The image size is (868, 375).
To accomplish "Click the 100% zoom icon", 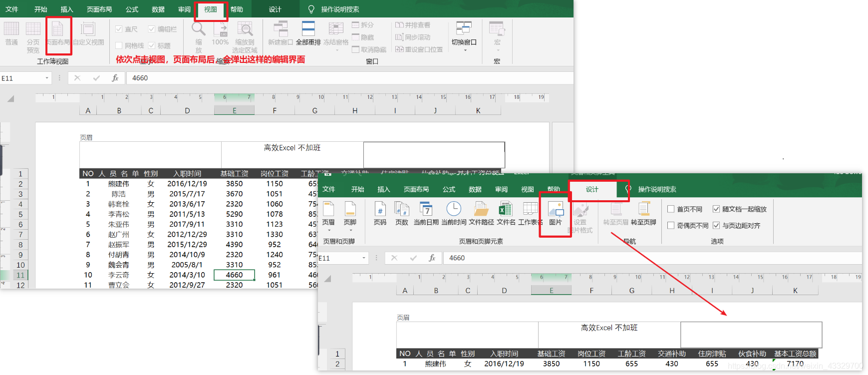I will pos(220,29).
